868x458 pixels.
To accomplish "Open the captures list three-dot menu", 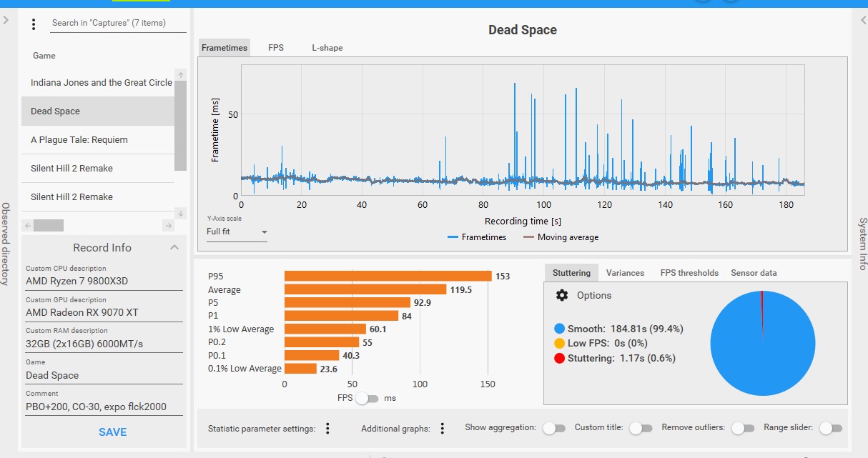I will tap(34, 24).
